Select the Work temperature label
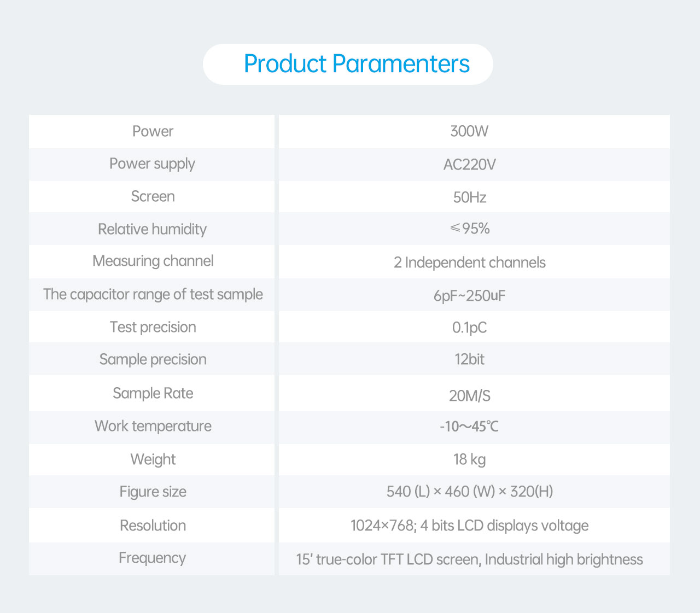 [153, 426]
